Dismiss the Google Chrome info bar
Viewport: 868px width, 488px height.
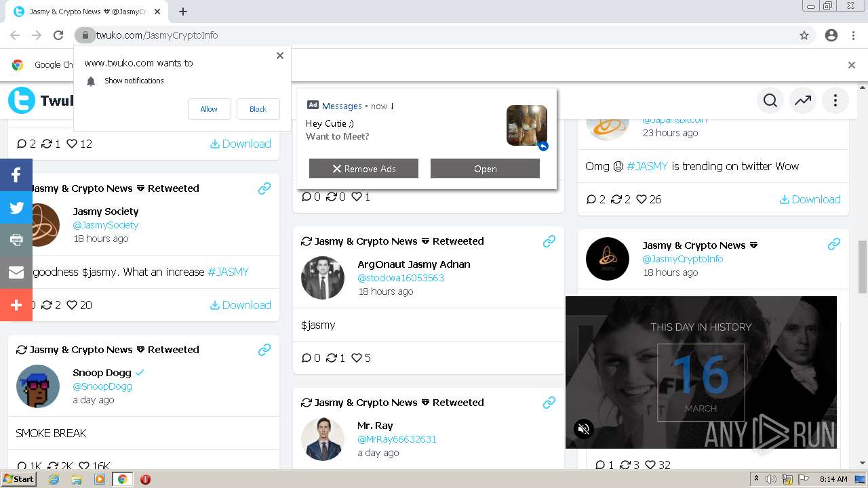pos(852,65)
